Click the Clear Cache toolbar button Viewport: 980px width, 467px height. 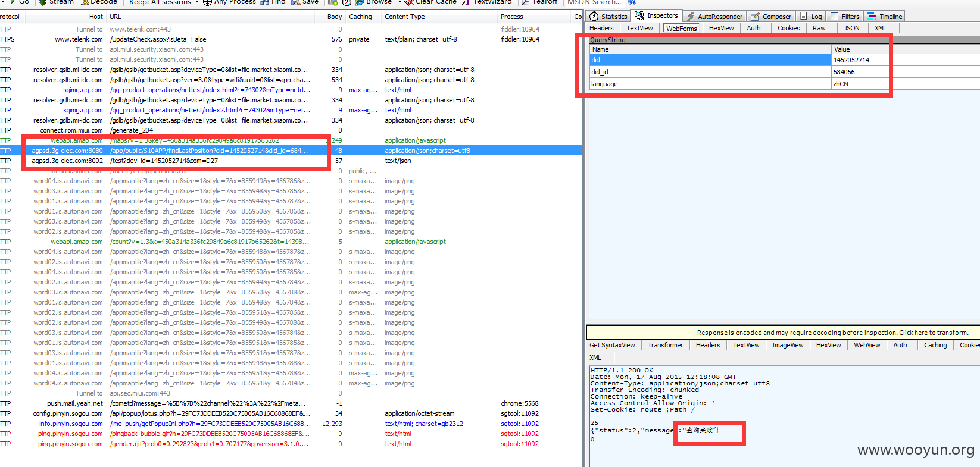431,2
